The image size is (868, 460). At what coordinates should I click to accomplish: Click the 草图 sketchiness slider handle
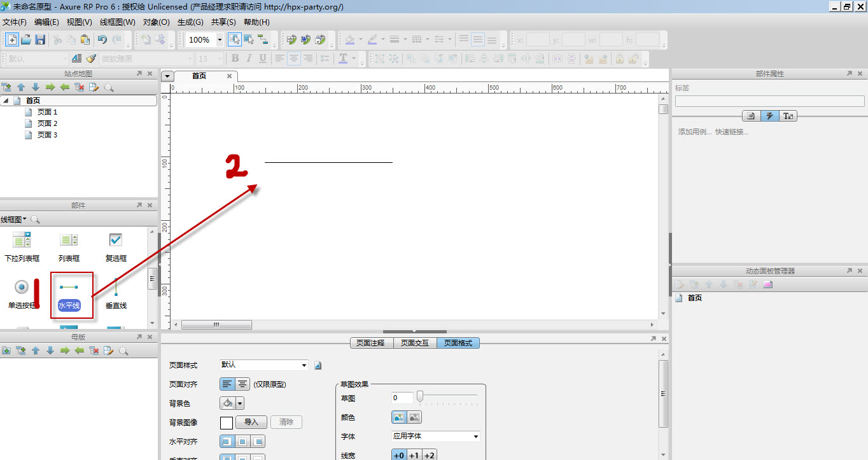pos(419,397)
